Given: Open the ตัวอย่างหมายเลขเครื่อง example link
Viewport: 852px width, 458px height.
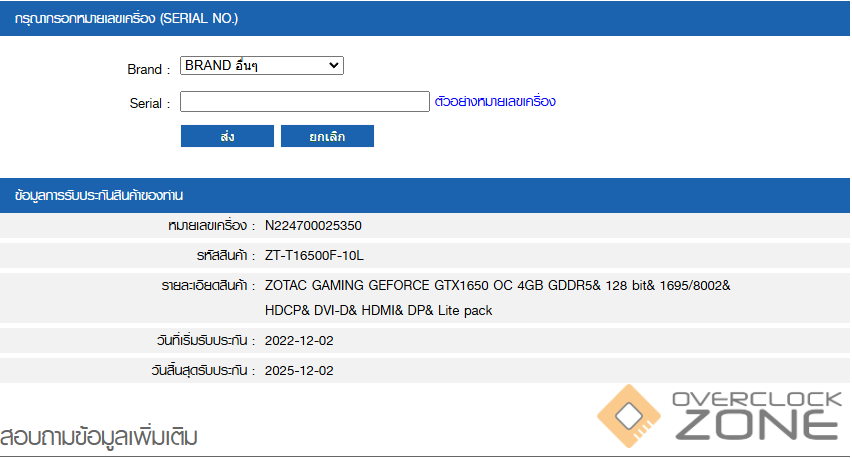Looking at the screenshot, I should click(x=495, y=102).
